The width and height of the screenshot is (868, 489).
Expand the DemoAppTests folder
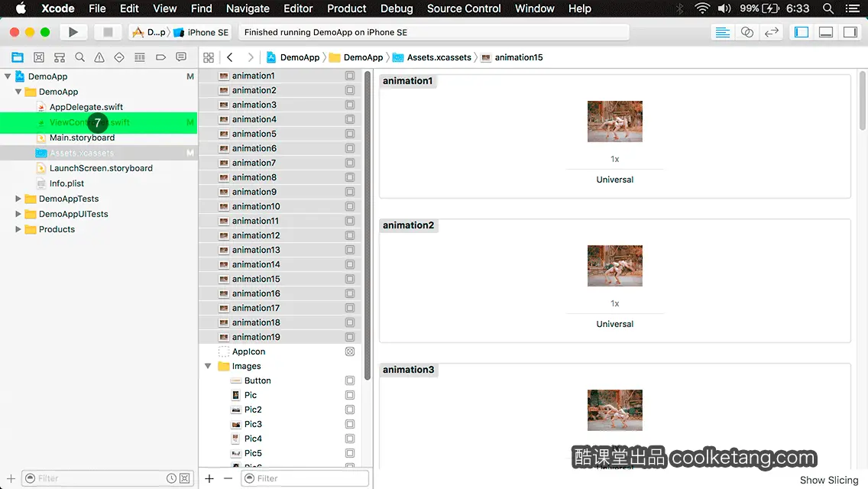coord(18,199)
